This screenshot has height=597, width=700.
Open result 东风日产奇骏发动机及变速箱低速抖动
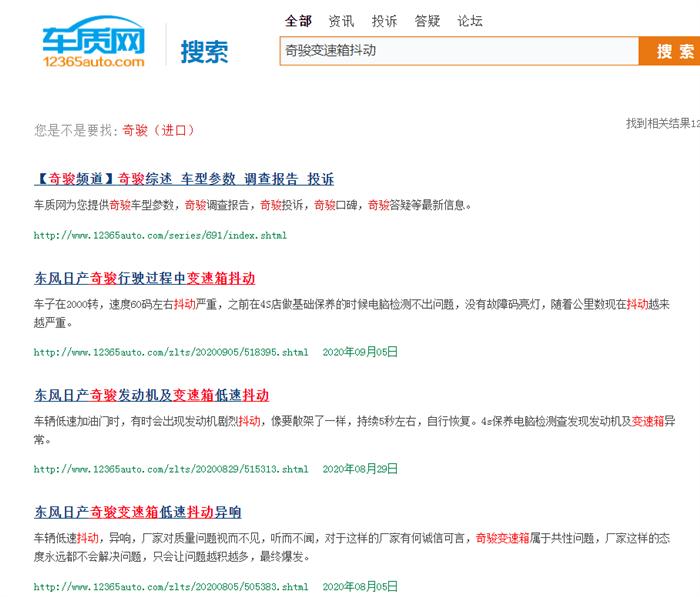151,395
